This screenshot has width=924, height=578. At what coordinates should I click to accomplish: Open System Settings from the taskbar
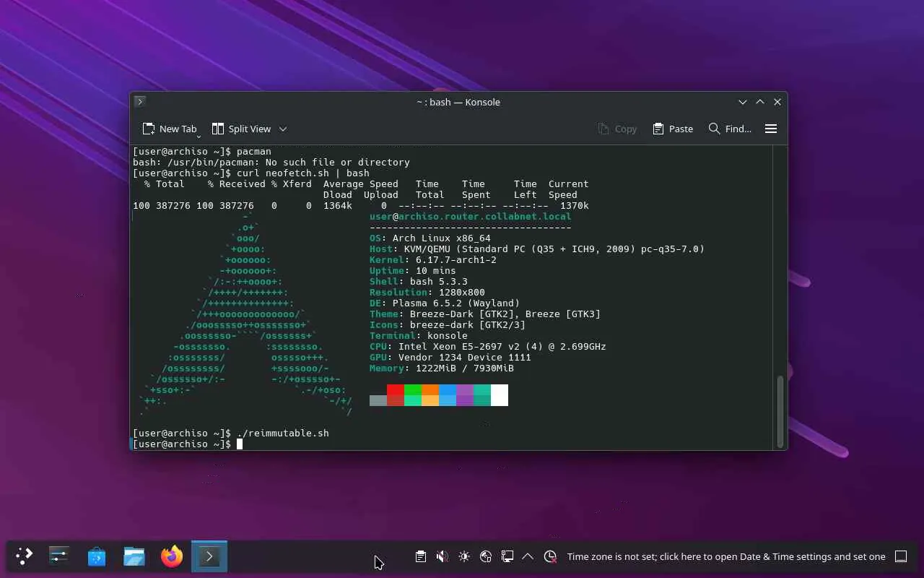(x=59, y=556)
